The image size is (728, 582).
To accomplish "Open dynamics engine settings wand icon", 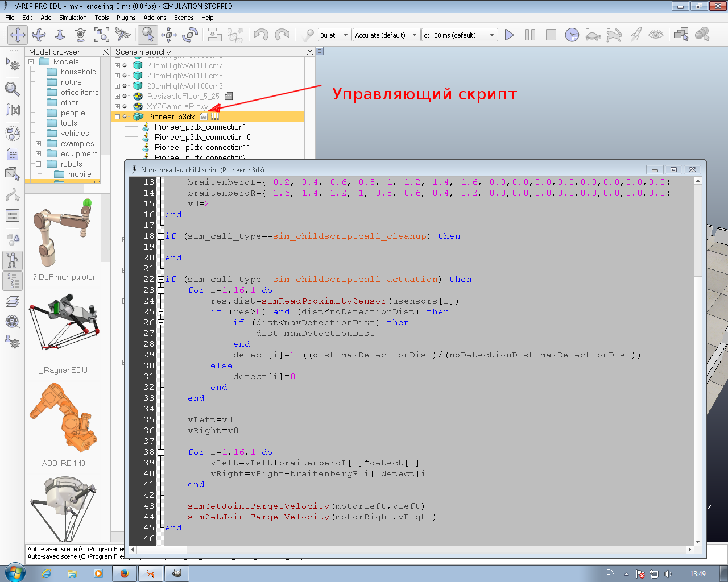I will (x=308, y=35).
